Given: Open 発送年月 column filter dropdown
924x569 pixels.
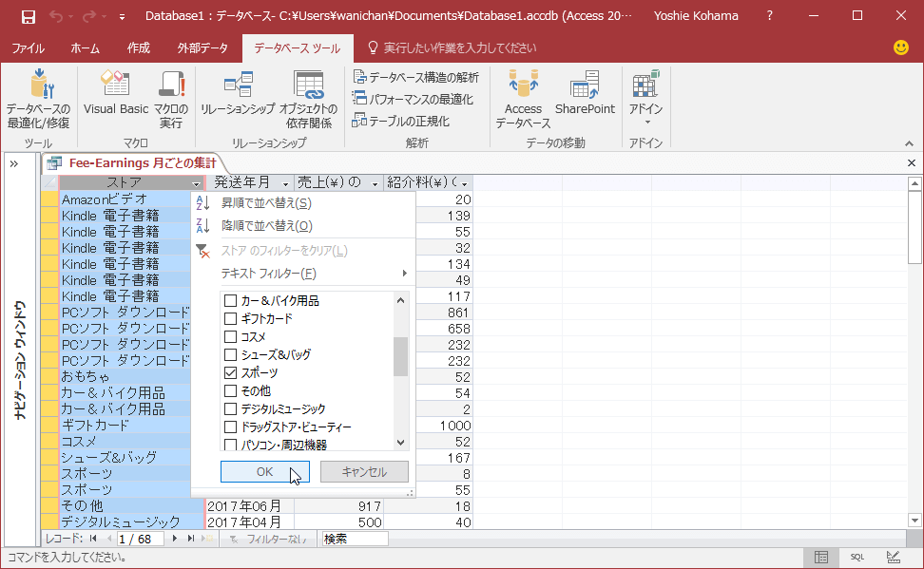Looking at the screenshot, I should tap(286, 183).
